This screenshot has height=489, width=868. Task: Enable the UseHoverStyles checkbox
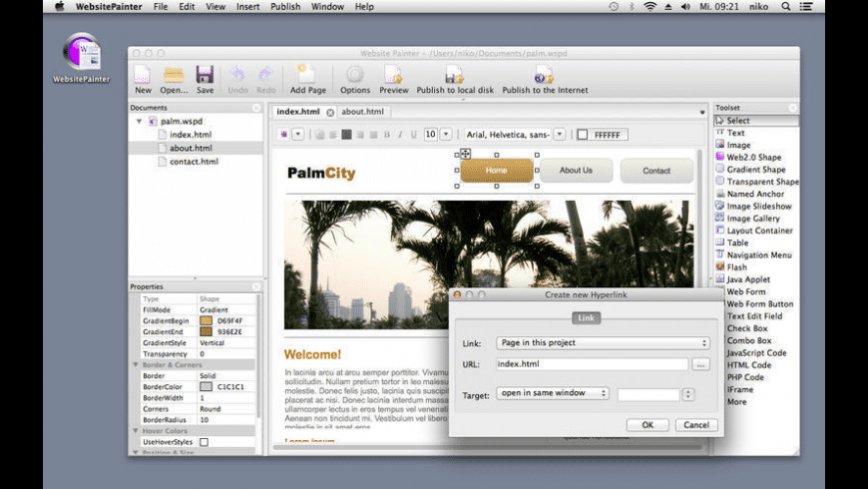205,442
